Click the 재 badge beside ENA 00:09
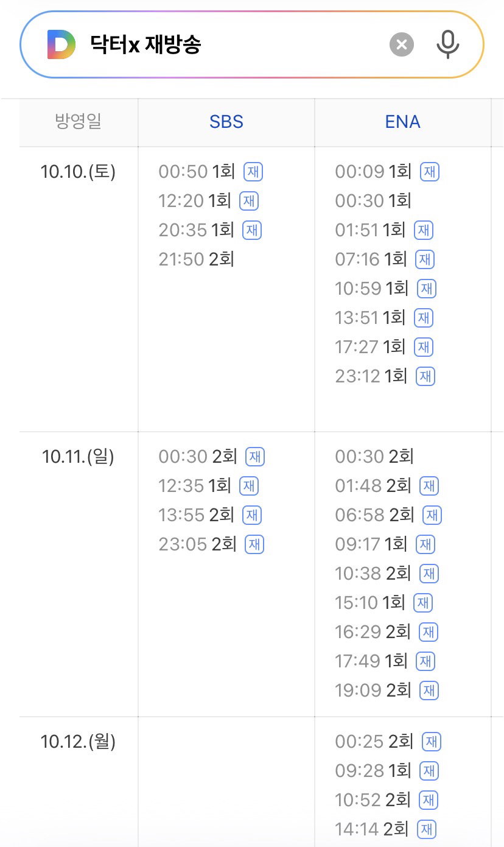 [x=430, y=172]
